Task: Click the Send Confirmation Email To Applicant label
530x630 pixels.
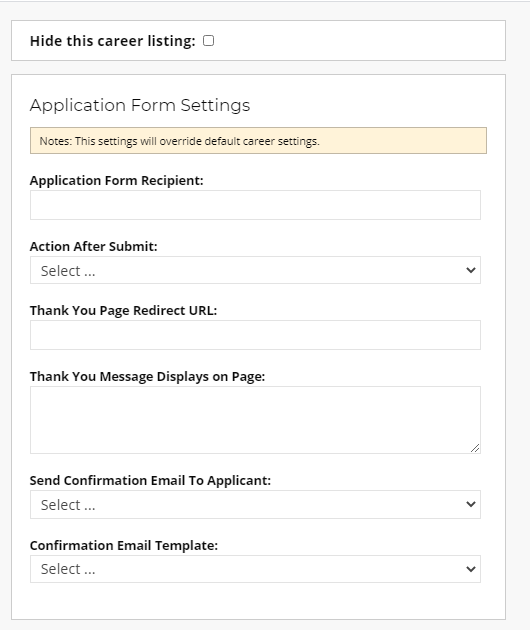Action: point(150,481)
